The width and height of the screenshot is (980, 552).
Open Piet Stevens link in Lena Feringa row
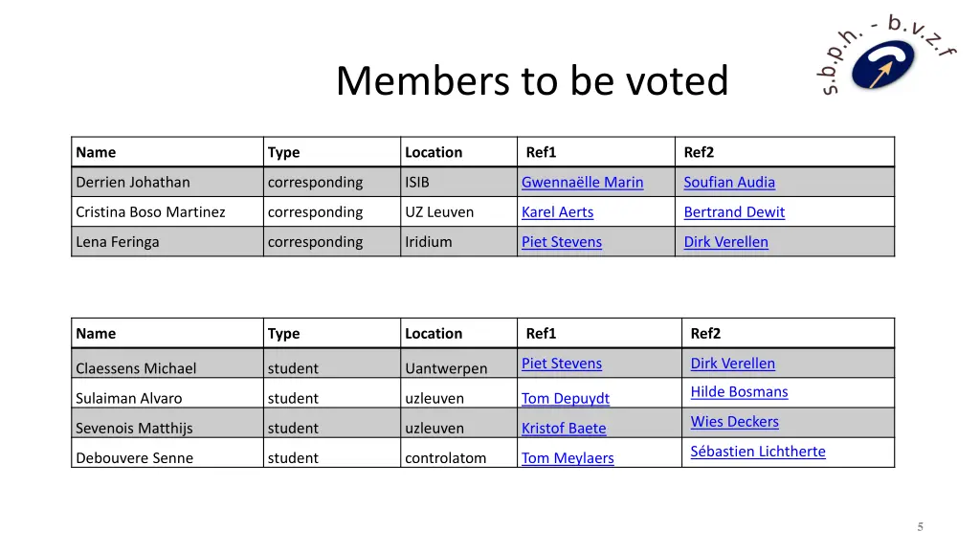click(562, 242)
